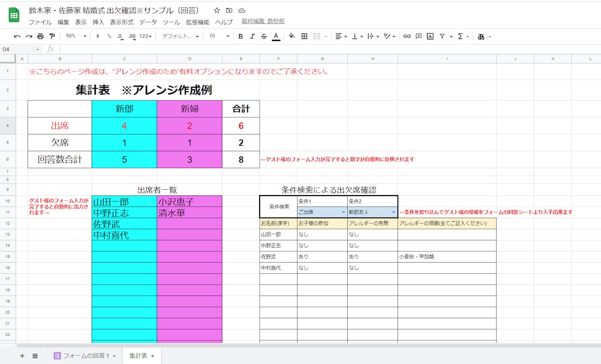
Task: Decrease decimal places icon
Action: (x=120, y=36)
